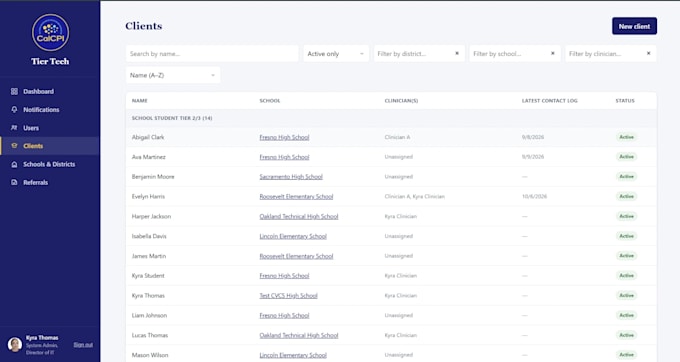Select client Lucas Thomas
680x362 pixels.
point(150,336)
